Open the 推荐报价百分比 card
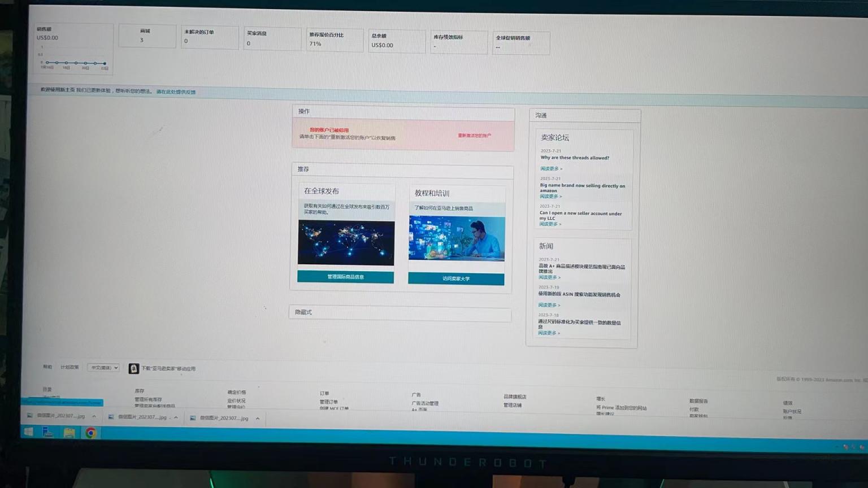 335,40
